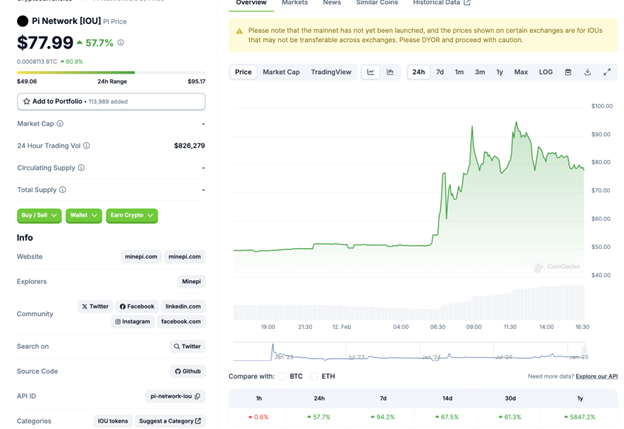The image size is (624, 429).
Task: Click the historical overview mini chart
Action: (409, 351)
